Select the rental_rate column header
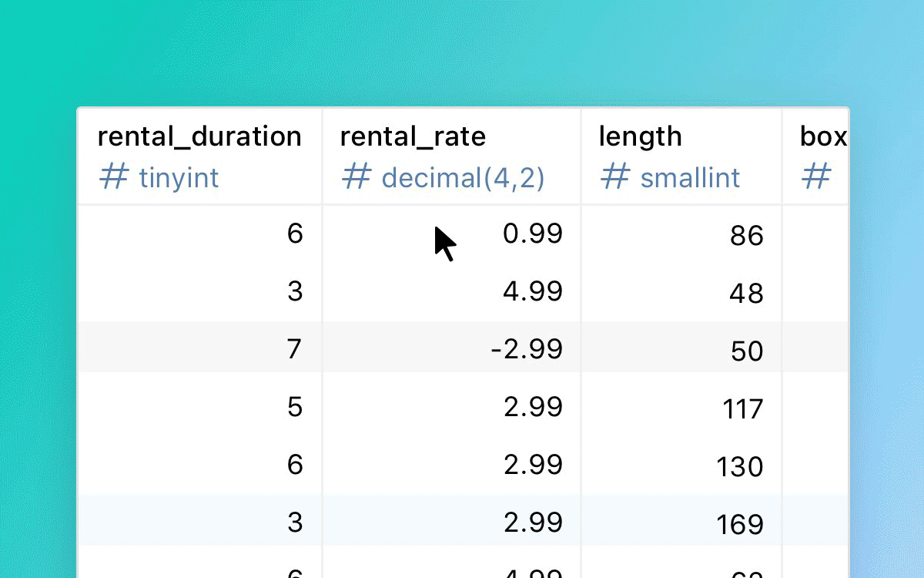 [452, 157]
